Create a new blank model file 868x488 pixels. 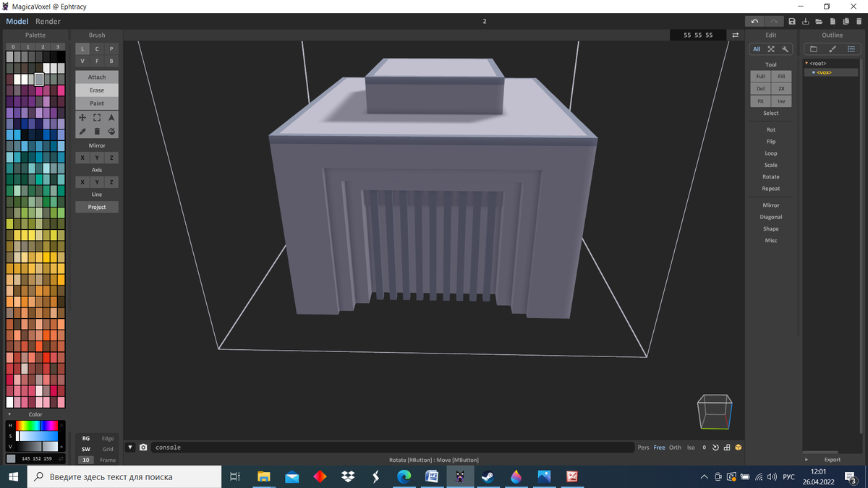pos(833,21)
